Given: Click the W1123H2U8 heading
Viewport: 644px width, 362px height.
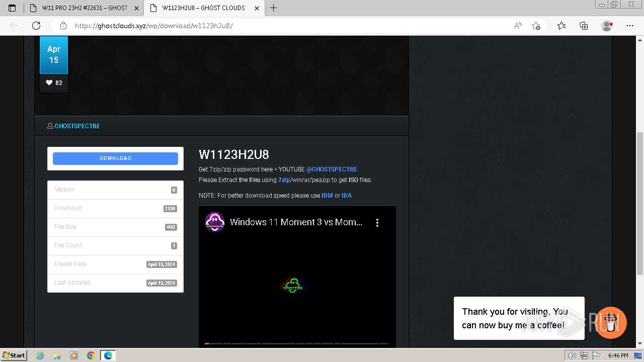Looking at the screenshot, I should 234,155.
